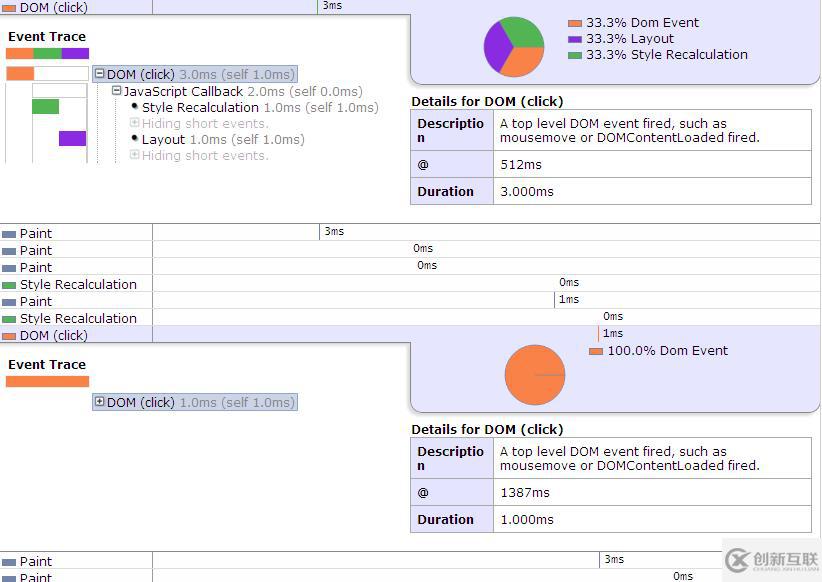Click orange swatch beside 100.0% Dom Event
The width and height of the screenshot is (822, 582).
point(596,351)
